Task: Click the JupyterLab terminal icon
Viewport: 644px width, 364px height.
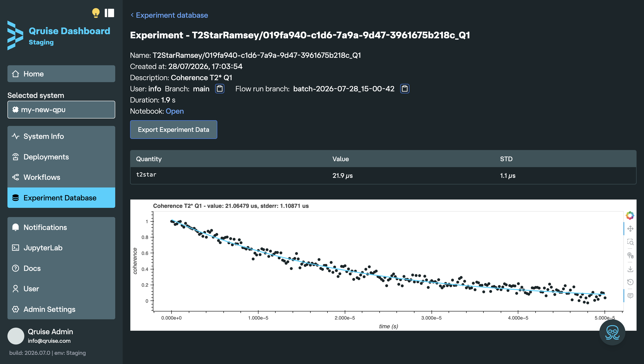Action: [16, 248]
